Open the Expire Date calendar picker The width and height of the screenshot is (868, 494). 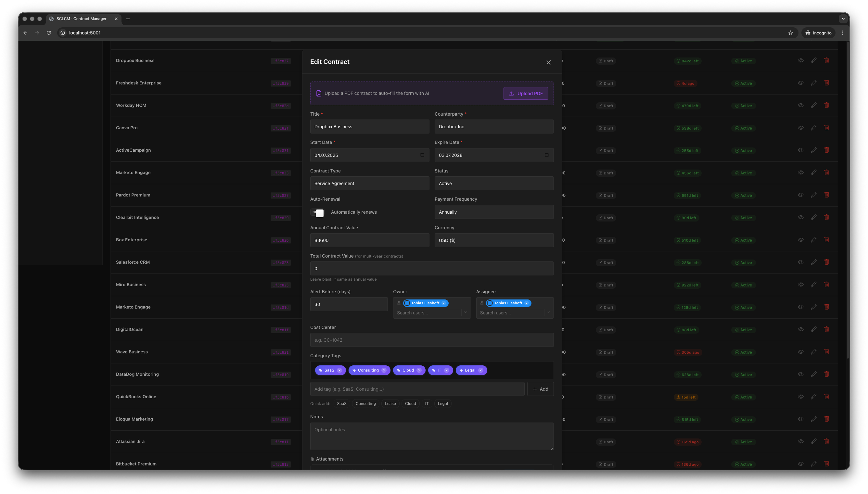tap(546, 155)
